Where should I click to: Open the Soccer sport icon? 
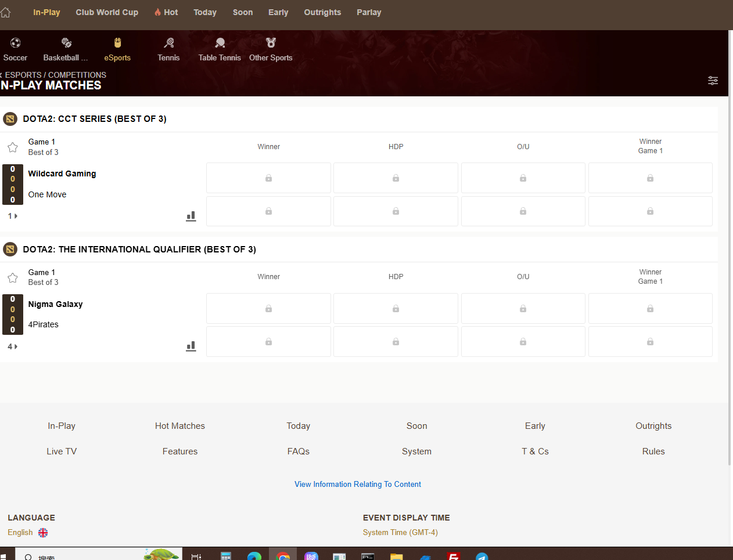[x=15, y=43]
